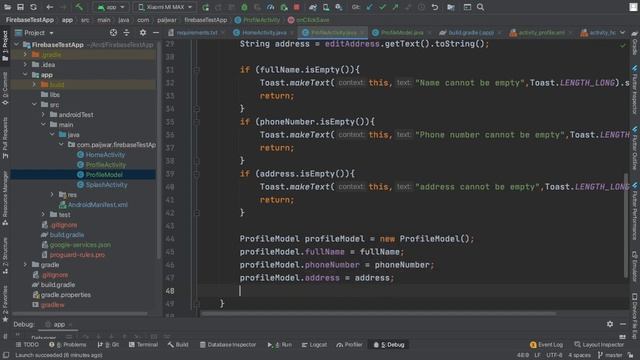Expand the .gradle folder in tree
Viewport: 640px width, 360px height.
[25, 54]
